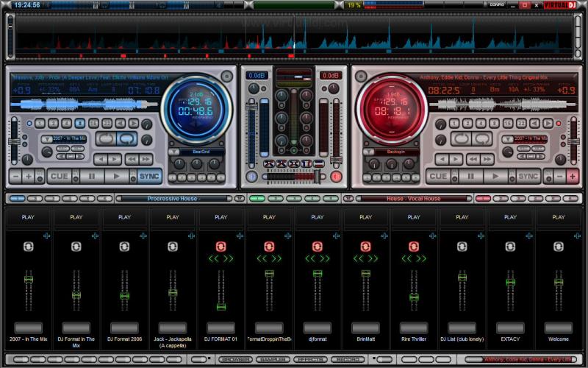This screenshot has width=588, height=368.
Task: Set a 16-beat loop on the left deck
Action: point(93,123)
